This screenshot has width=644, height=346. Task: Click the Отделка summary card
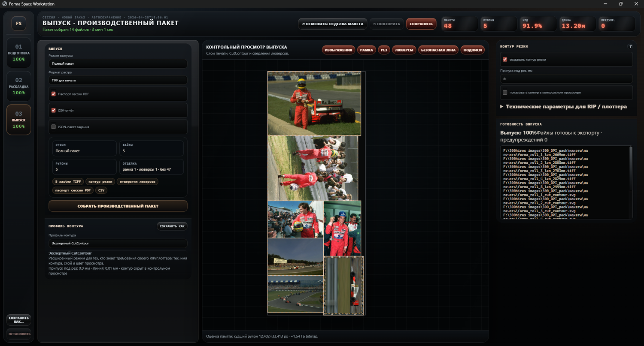click(x=151, y=167)
